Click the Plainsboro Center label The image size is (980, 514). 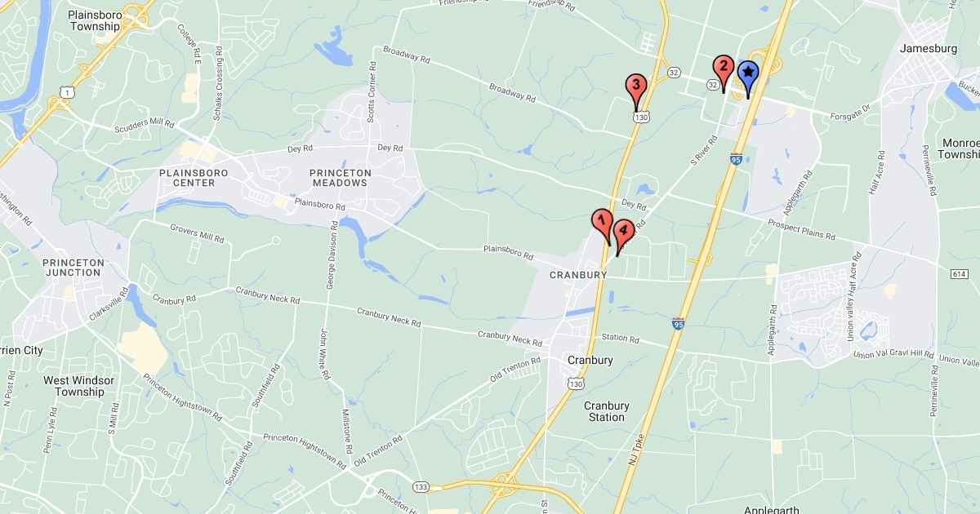point(188,178)
